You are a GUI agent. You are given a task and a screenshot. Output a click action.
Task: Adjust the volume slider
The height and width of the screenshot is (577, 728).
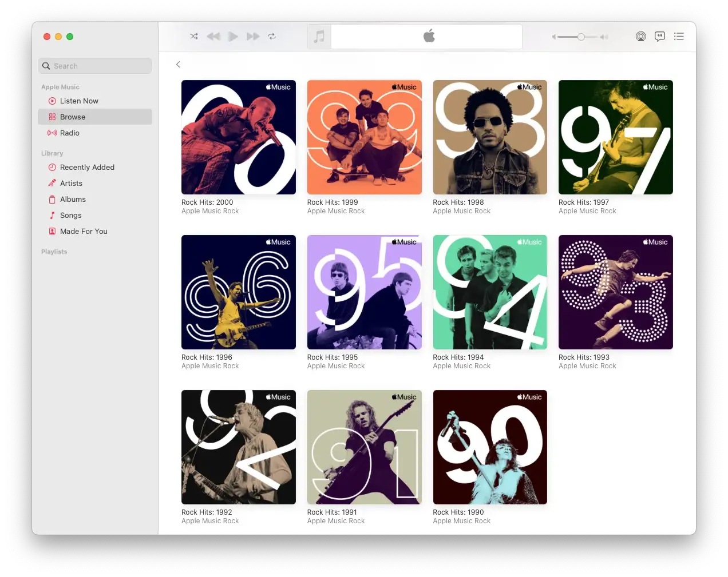(x=580, y=37)
